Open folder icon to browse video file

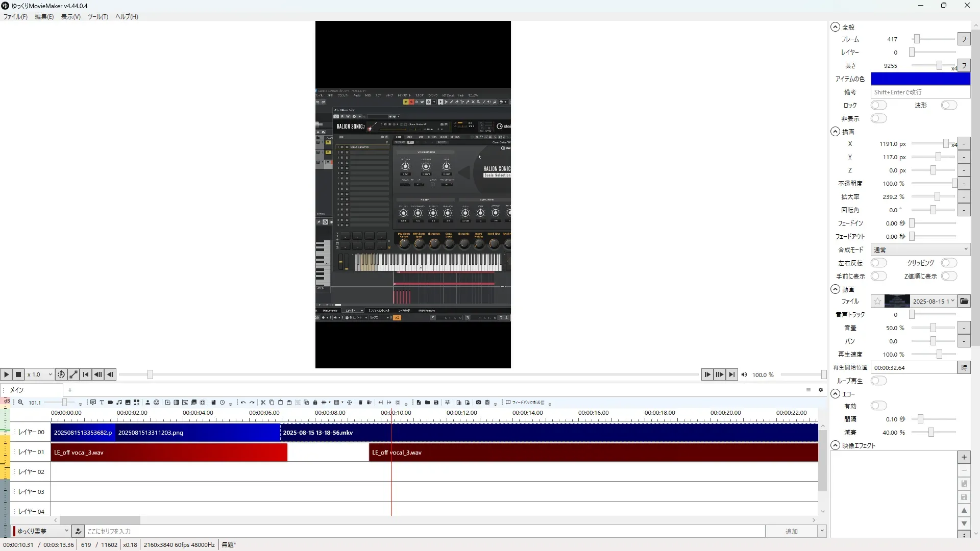(964, 302)
